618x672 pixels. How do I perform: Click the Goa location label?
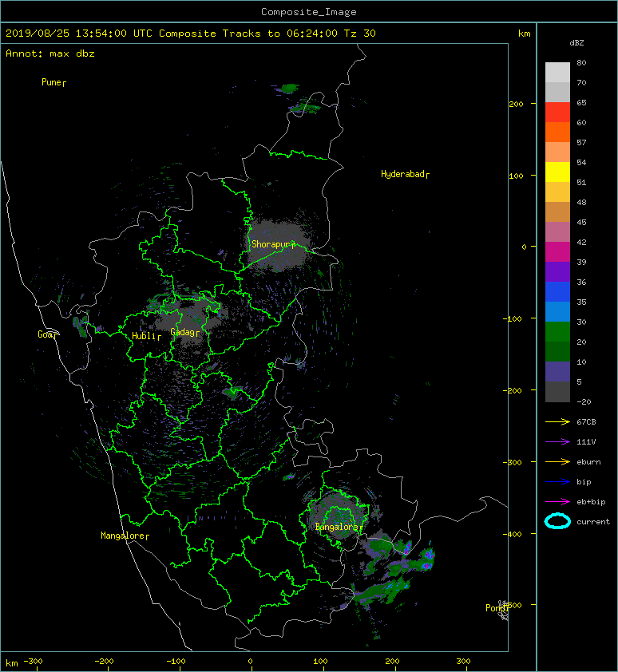pos(47,334)
